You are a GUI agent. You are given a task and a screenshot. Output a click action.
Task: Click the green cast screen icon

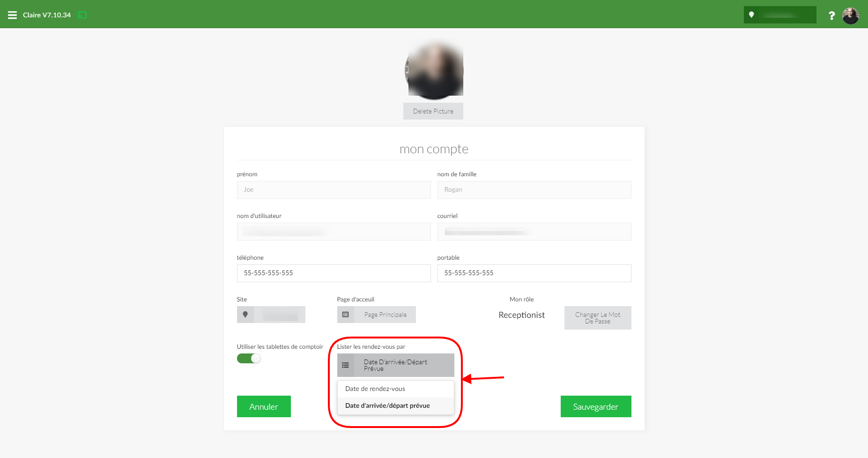click(82, 15)
